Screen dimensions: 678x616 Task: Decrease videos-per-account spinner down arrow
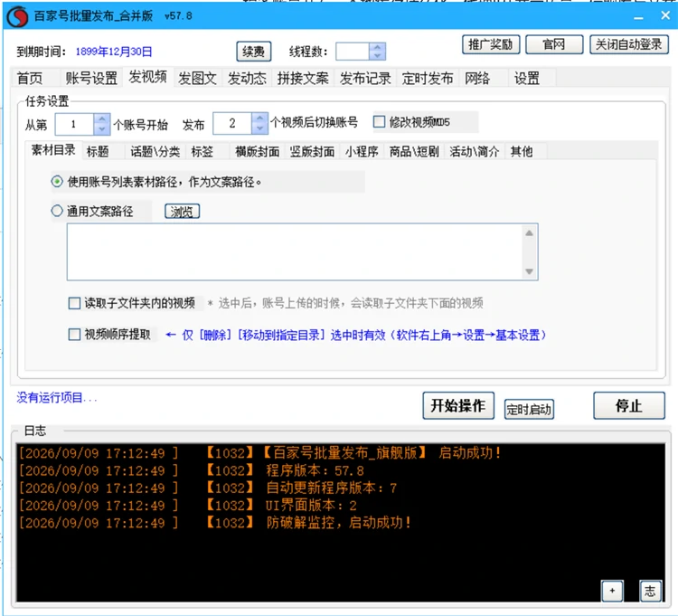pyautogui.click(x=259, y=128)
